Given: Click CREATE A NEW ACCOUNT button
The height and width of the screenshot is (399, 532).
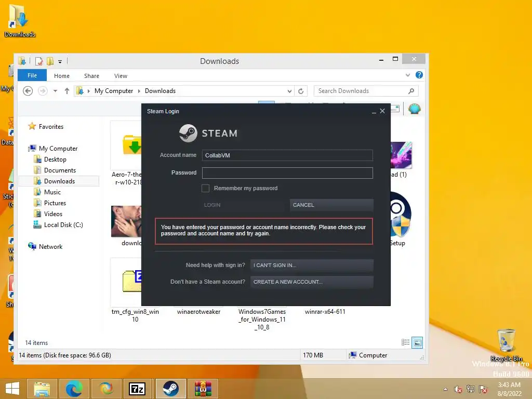Looking at the screenshot, I should pos(312,282).
